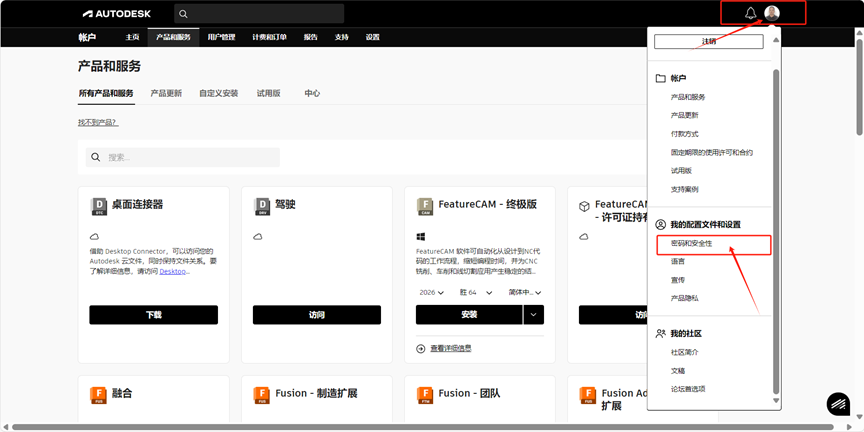
Task: Open the 计费和订单 nav item
Action: tap(269, 37)
